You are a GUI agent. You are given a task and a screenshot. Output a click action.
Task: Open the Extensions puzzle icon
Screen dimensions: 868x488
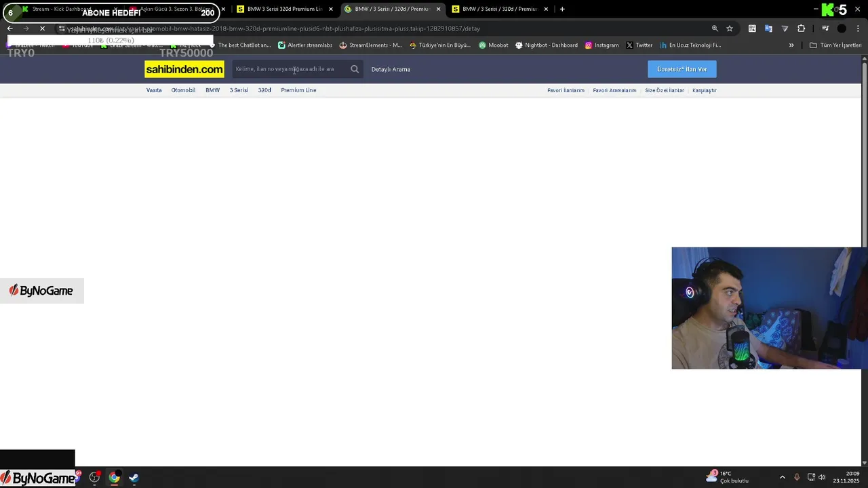(802, 28)
